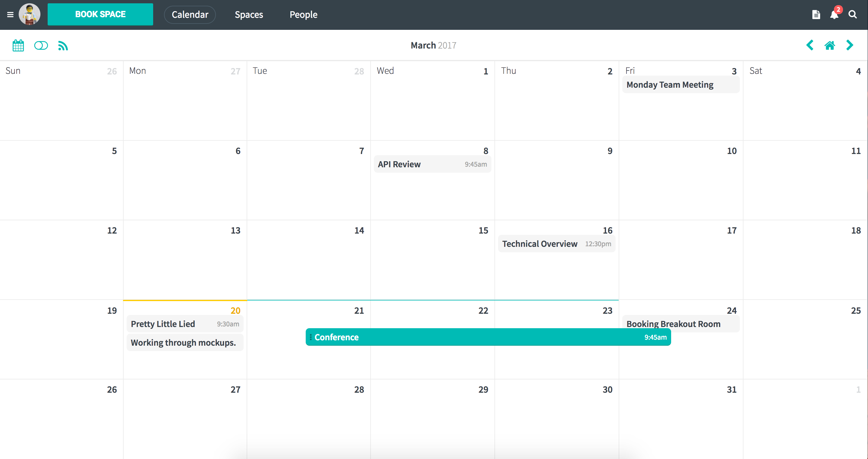The image size is (868, 459).
Task: Toggle the calendar switch
Action: pyautogui.click(x=41, y=46)
